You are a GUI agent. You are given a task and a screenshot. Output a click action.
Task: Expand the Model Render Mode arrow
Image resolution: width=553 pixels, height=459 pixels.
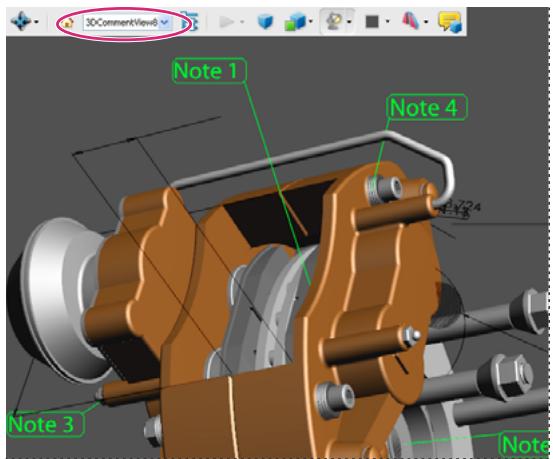(x=311, y=22)
